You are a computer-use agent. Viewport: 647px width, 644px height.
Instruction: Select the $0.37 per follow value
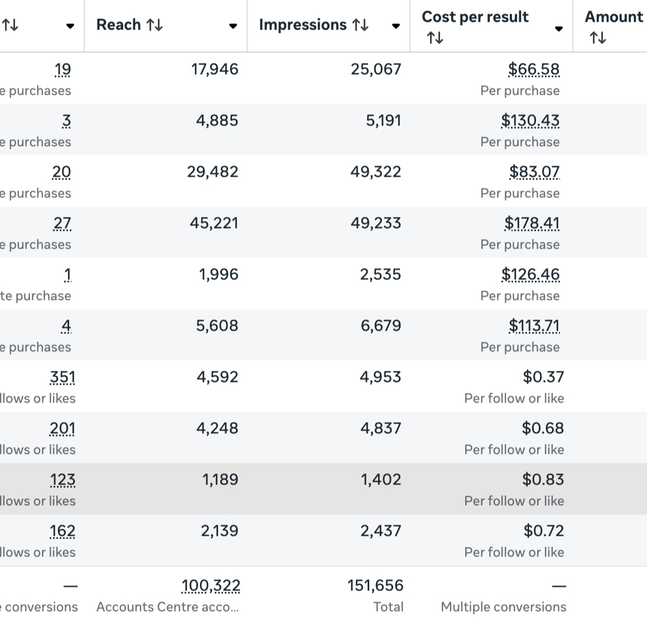pos(543,377)
